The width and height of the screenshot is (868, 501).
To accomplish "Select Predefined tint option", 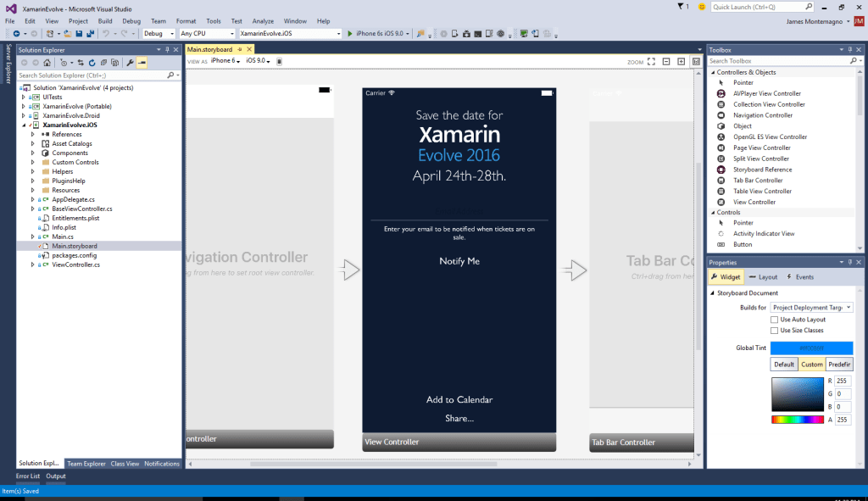I will 839,365.
